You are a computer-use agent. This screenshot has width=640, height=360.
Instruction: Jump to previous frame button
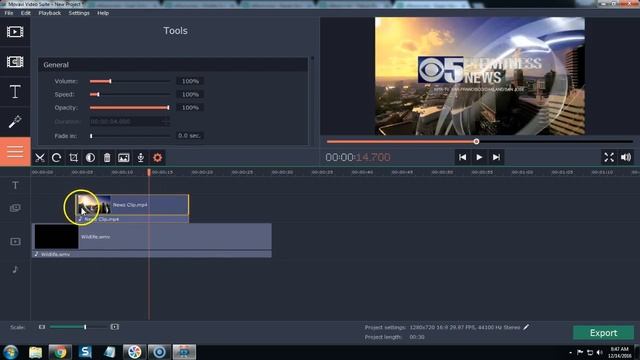coord(462,157)
